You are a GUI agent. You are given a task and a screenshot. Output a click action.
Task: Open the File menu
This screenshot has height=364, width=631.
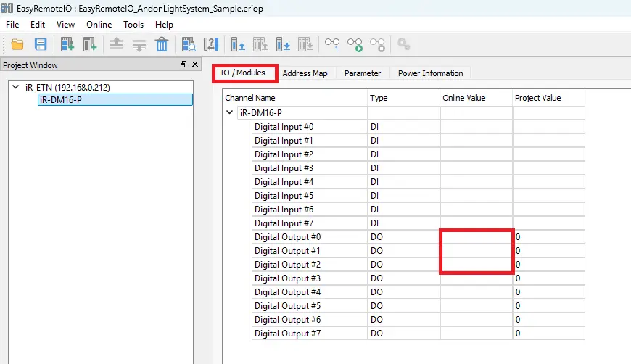point(12,25)
